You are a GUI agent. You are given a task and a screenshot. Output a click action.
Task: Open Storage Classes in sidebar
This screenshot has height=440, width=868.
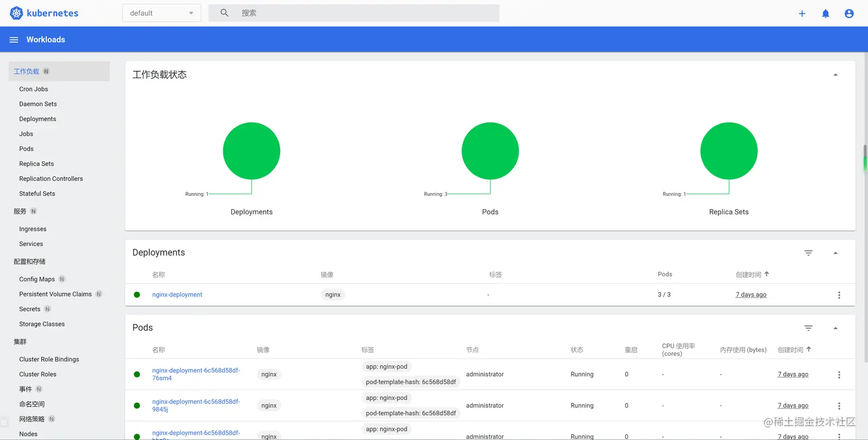coord(42,324)
